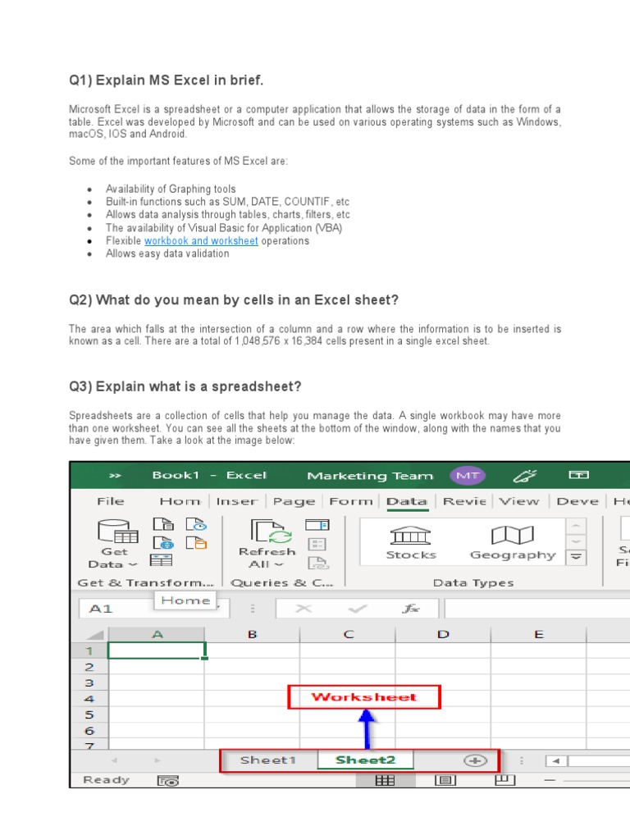Screen dimensions: 630x840
Task: Switch to the Page Layout ribbon tab
Action: point(294,501)
